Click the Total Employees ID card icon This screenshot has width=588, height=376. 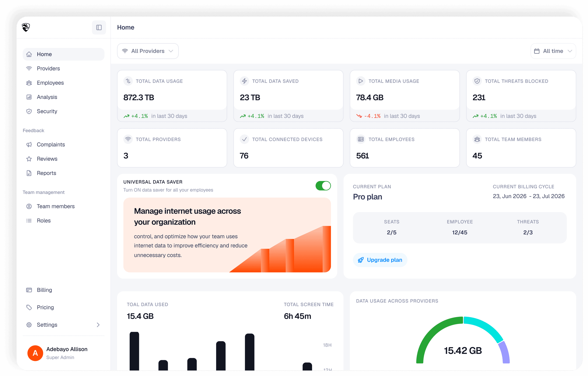[361, 139]
